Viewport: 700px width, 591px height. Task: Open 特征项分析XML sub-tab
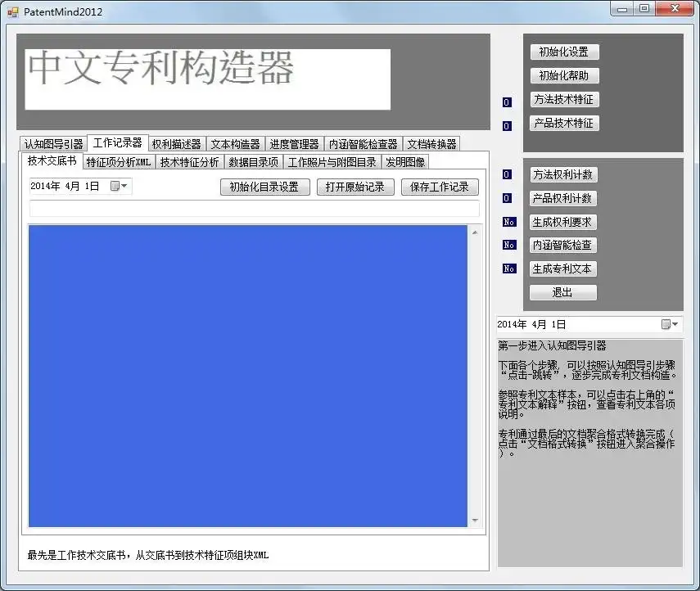point(119,162)
